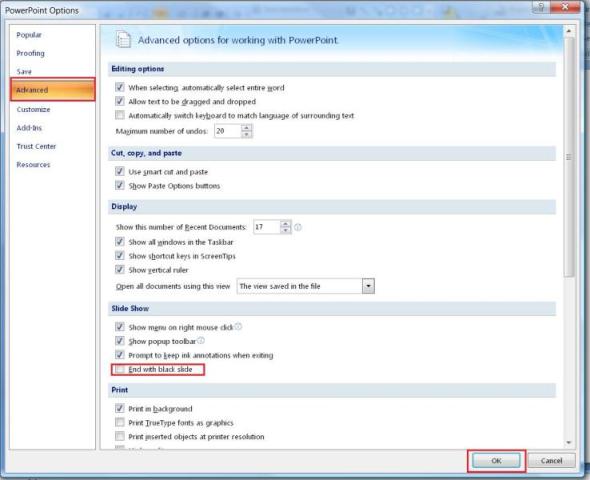Switch to the Customize category
The image size is (590, 480).
click(x=33, y=109)
